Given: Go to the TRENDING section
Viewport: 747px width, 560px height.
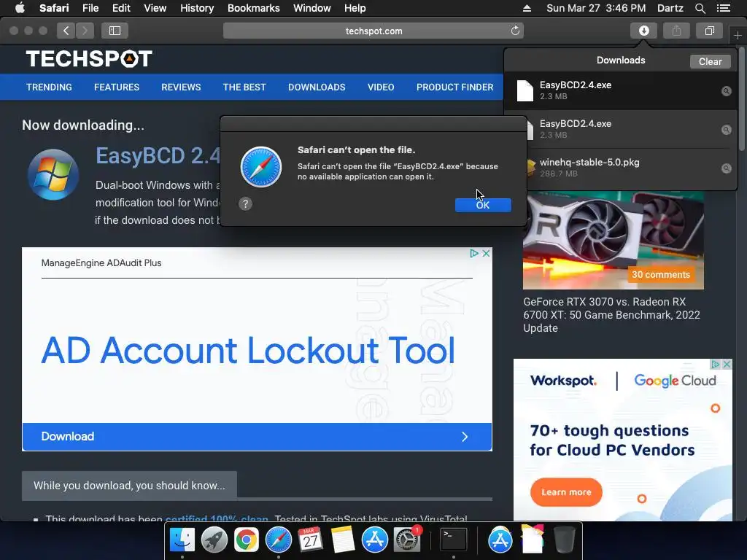Looking at the screenshot, I should [49, 87].
